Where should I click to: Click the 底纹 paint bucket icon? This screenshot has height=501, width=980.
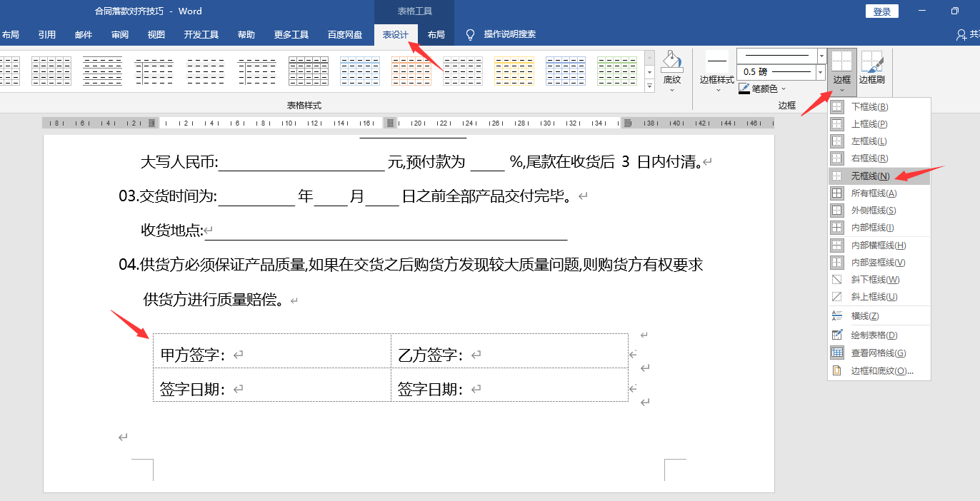[x=672, y=62]
